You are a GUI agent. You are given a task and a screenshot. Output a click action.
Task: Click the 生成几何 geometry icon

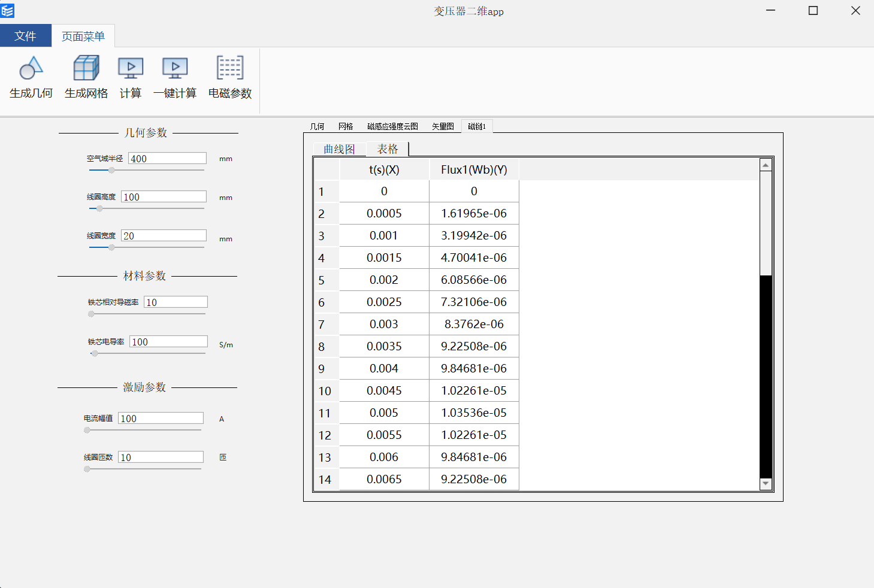point(31,68)
